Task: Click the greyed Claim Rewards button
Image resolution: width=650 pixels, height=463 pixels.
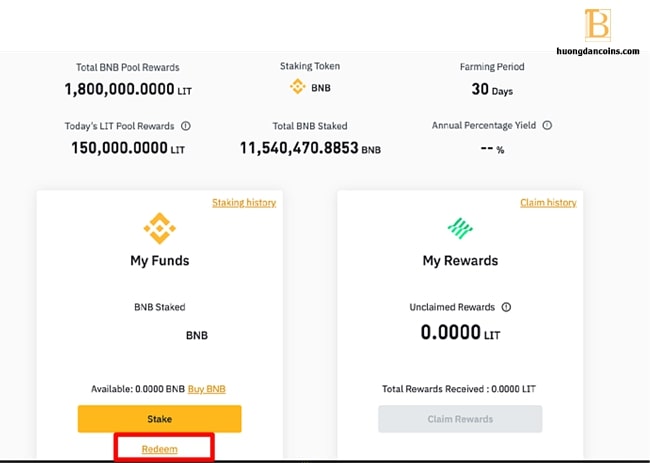Action: (460, 419)
